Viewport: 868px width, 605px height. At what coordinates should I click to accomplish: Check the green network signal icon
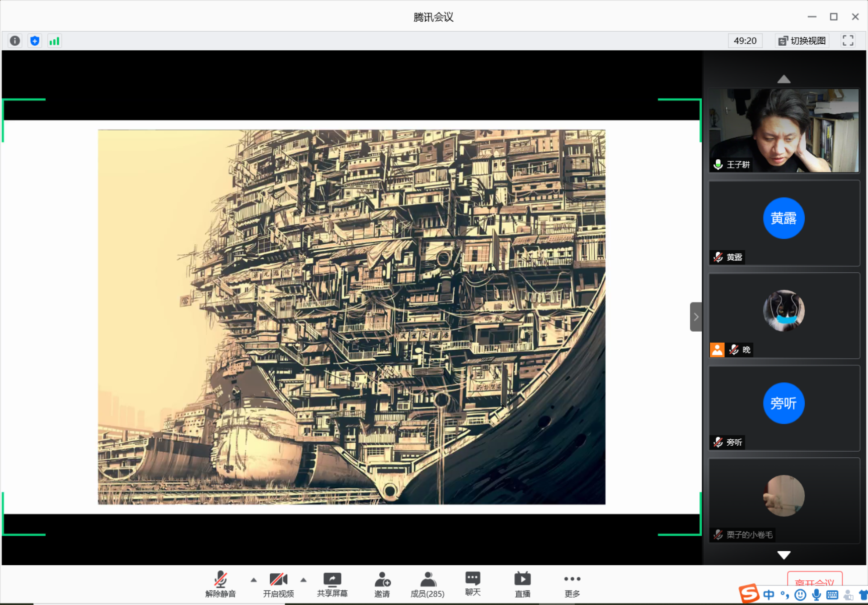54,41
